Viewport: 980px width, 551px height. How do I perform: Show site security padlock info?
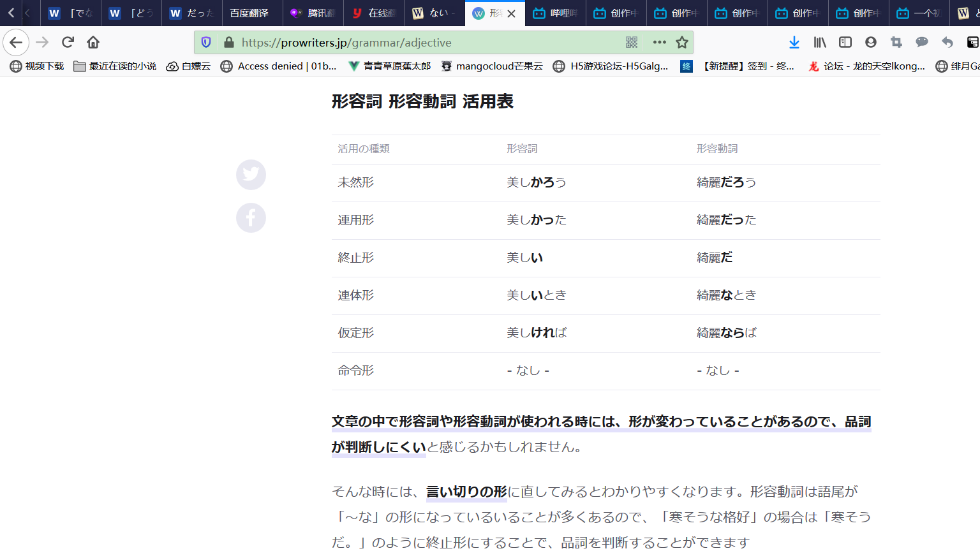point(229,43)
